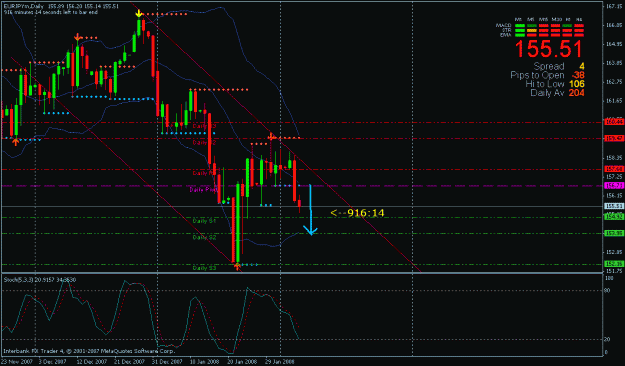Click the green MACD signal cell in first column
The width and height of the screenshot is (625, 366).
pos(519,26)
